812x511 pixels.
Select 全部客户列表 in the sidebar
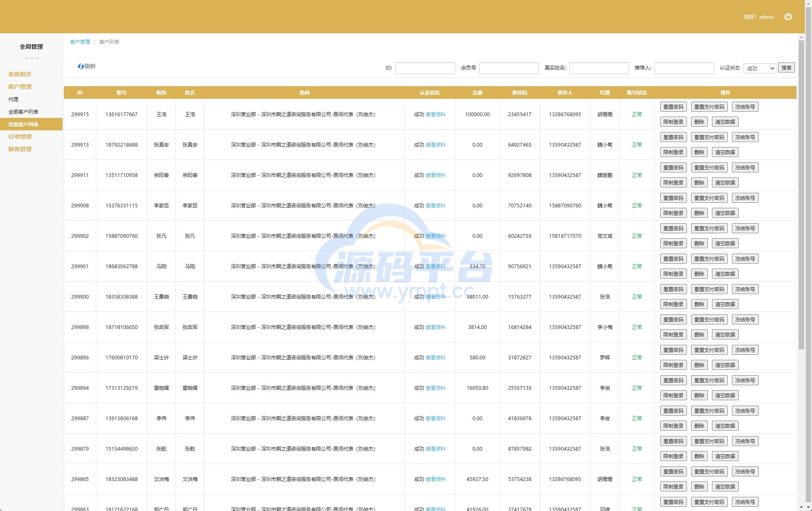point(23,112)
